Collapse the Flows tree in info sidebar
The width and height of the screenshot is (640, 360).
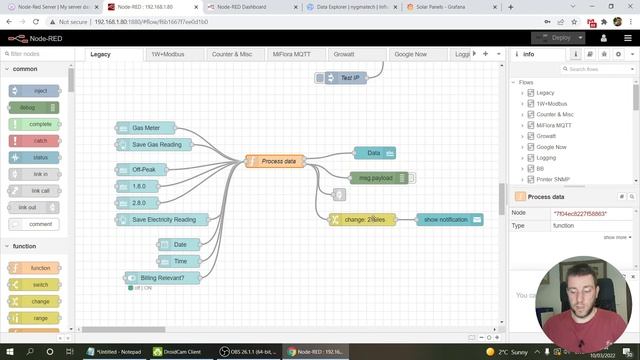tap(514, 82)
